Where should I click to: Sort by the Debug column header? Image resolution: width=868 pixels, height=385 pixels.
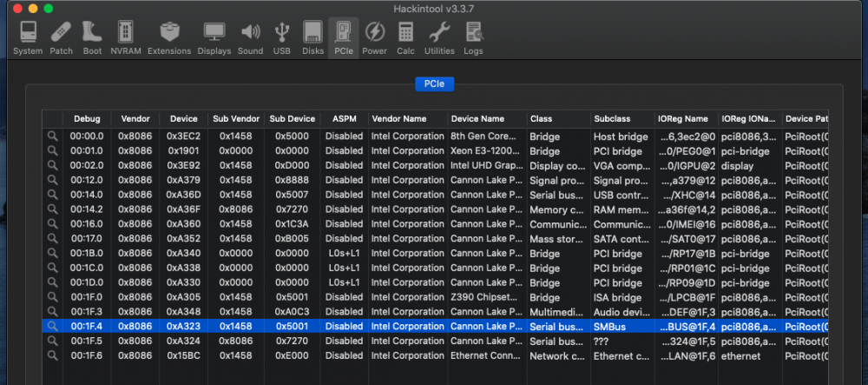[x=87, y=118]
